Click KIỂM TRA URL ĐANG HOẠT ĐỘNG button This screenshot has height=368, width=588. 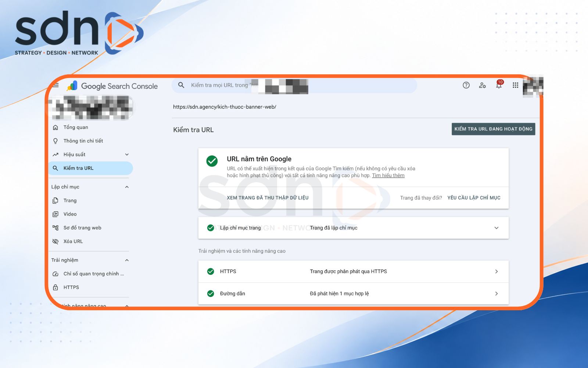(493, 129)
